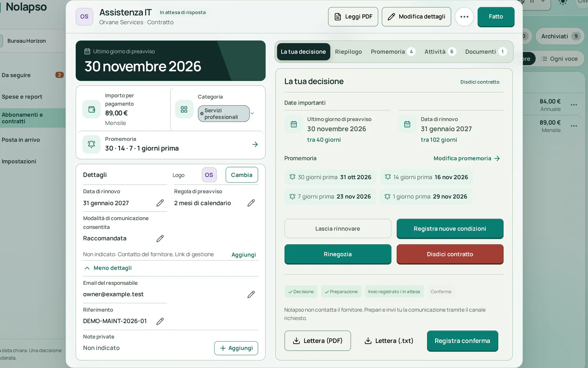588x368 pixels.
Task: Open the Servizi professionali category dropdown
Action: point(226,114)
